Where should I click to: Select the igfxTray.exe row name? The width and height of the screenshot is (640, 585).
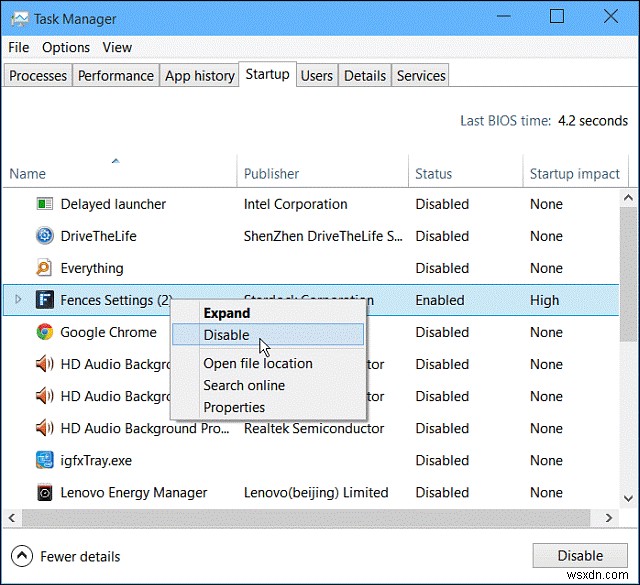[96, 460]
